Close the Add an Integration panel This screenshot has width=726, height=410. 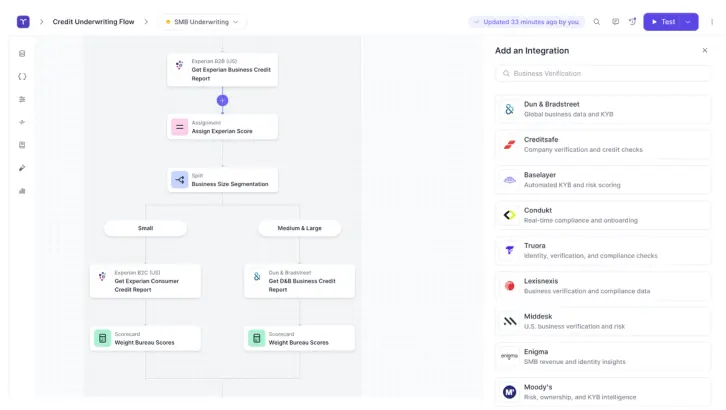pyautogui.click(x=705, y=50)
